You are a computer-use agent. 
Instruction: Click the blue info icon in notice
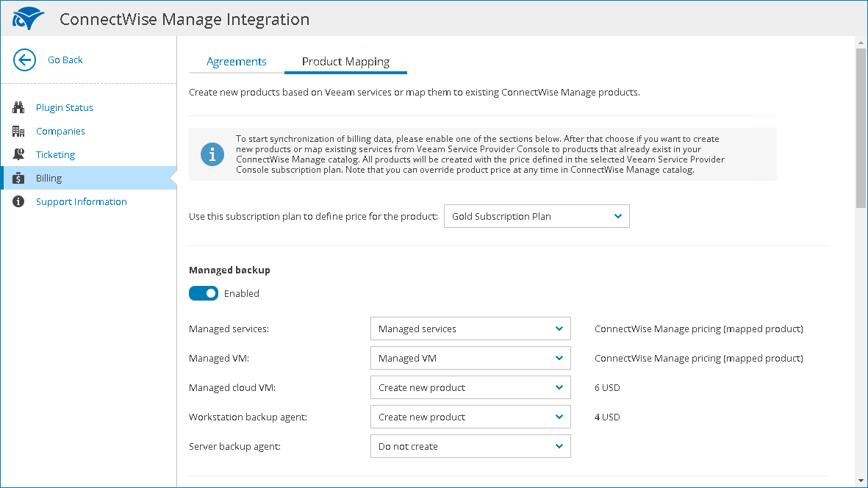pos(212,154)
